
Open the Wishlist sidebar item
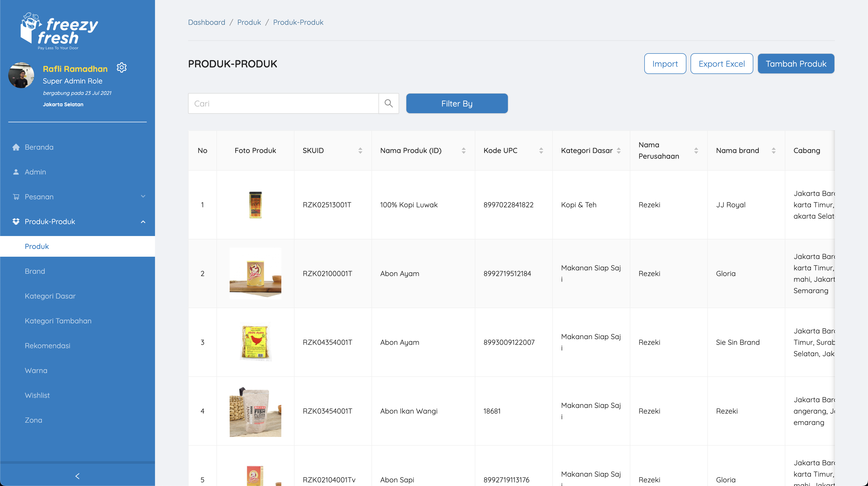click(37, 395)
